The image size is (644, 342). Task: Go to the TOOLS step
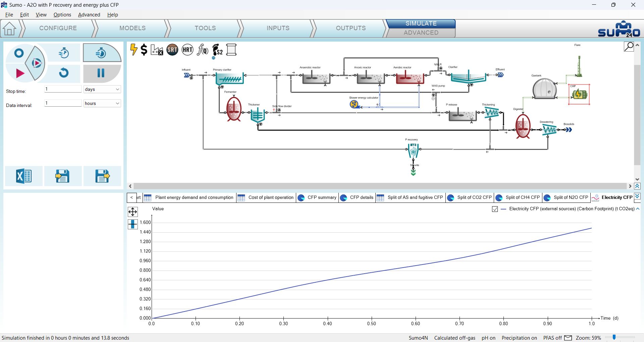click(x=205, y=28)
